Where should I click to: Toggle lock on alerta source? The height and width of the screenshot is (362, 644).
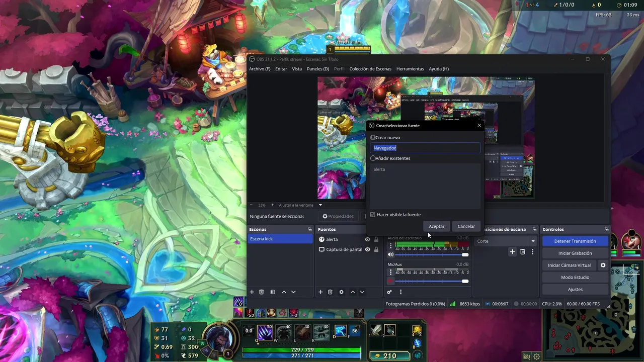click(376, 239)
